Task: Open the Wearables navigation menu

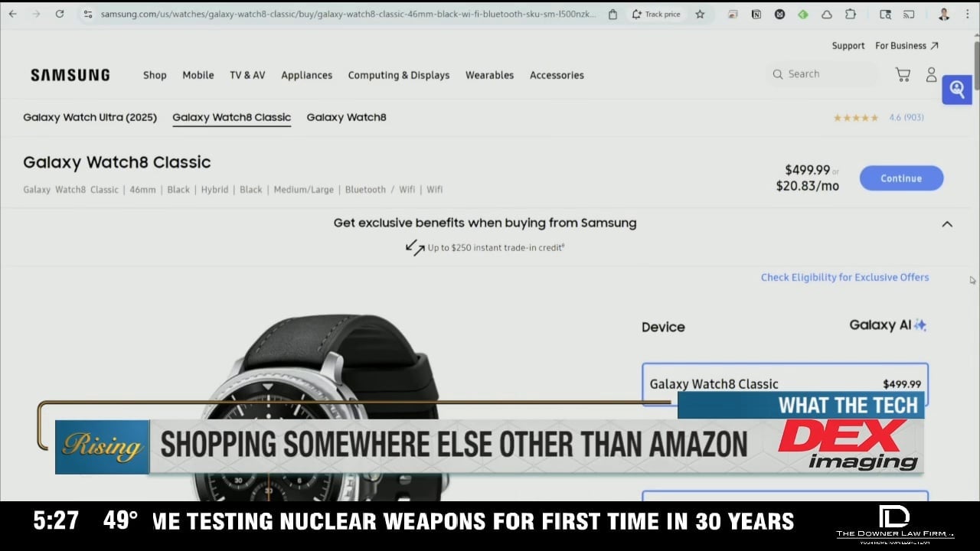Action: point(489,75)
